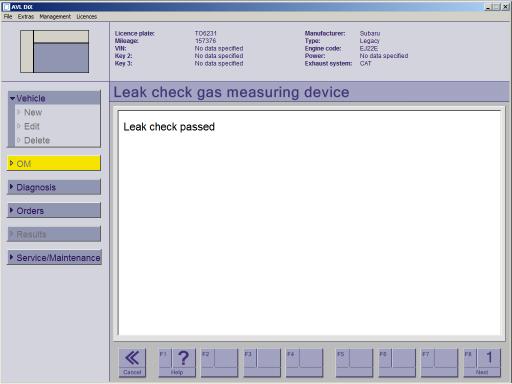512x384 pixels.
Task: Click the AVL DiX title bar icon
Action: (x=6, y=7)
